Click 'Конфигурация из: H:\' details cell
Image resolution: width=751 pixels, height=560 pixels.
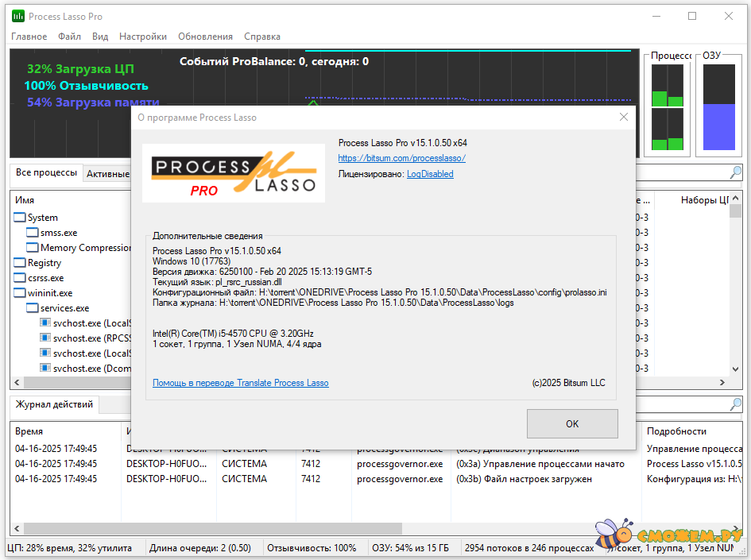point(694,479)
